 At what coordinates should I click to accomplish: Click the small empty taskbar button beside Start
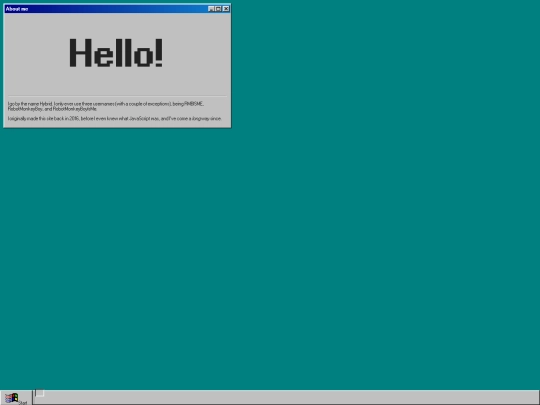coord(40,393)
